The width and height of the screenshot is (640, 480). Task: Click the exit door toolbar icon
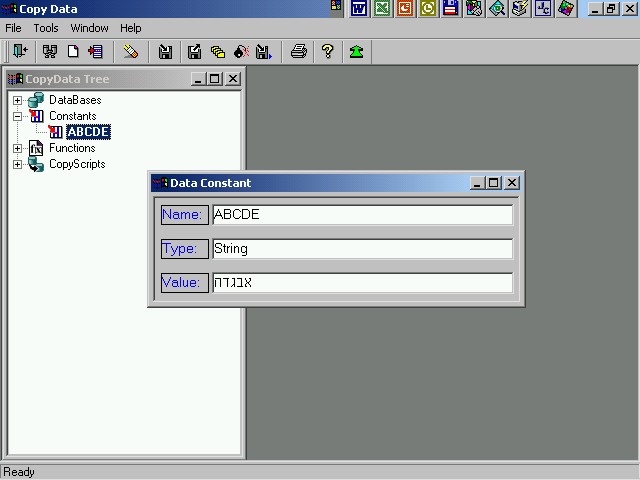pos(20,52)
